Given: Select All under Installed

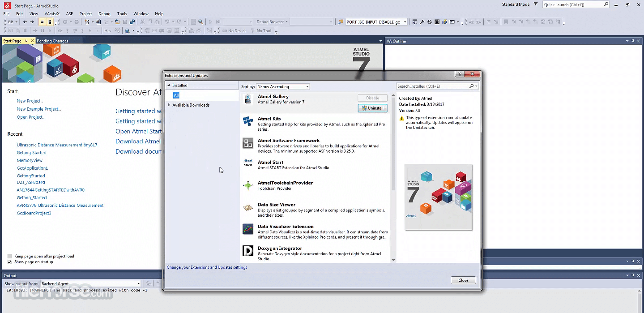Looking at the screenshot, I should (x=176, y=95).
